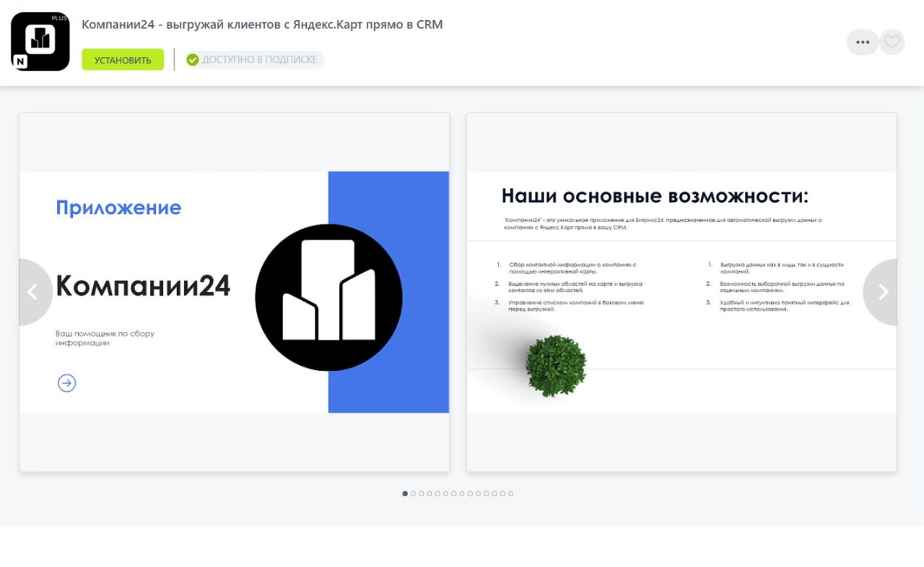Select the first active carousel pagination dot
924x567 pixels.
point(405,493)
